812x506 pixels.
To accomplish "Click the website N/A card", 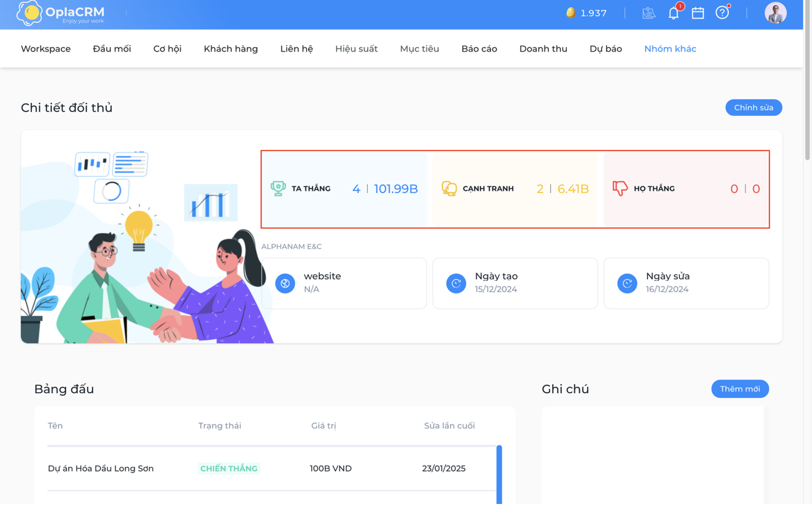I will 344,283.
